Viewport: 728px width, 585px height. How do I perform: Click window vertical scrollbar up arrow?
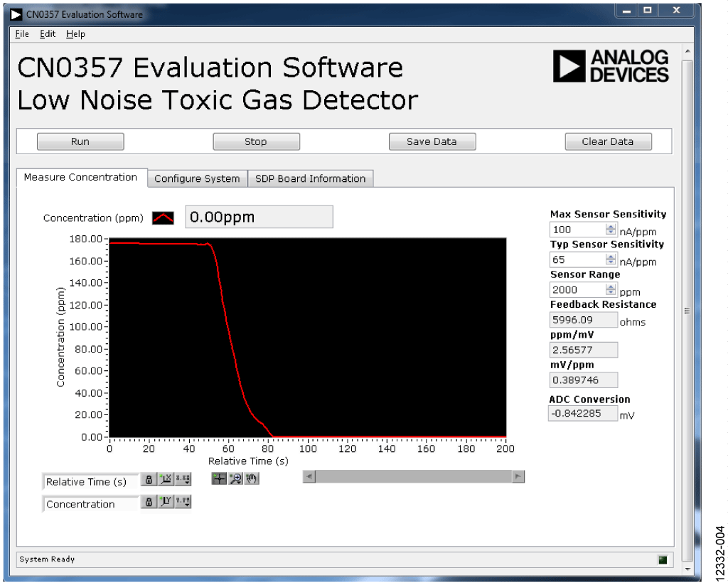click(x=687, y=51)
